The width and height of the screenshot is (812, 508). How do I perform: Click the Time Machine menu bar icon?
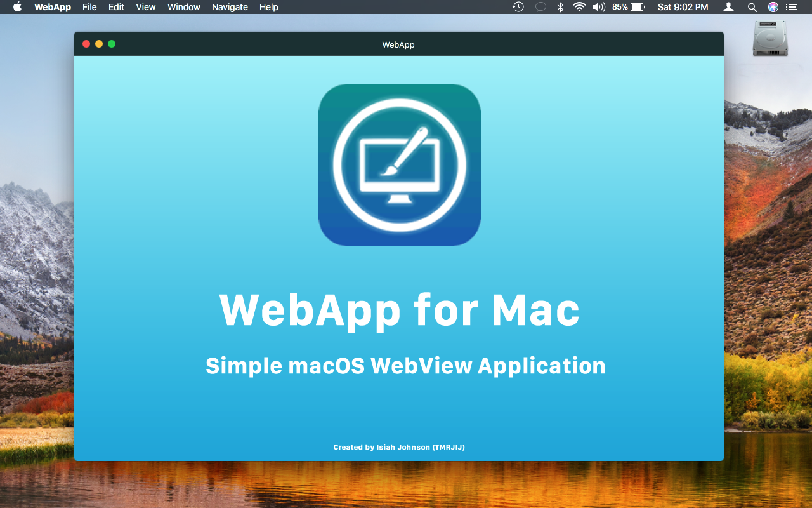click(518, 7)
